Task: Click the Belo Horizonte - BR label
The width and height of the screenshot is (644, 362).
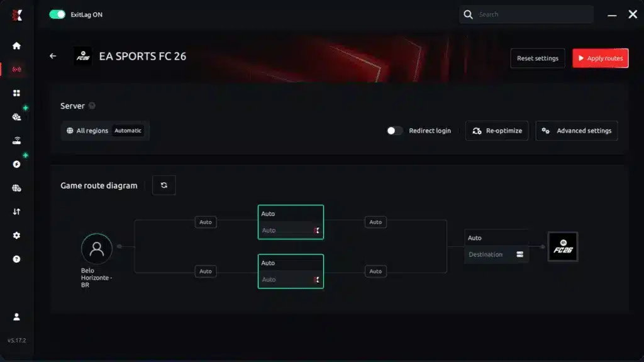Action: (x=96, y=278)
